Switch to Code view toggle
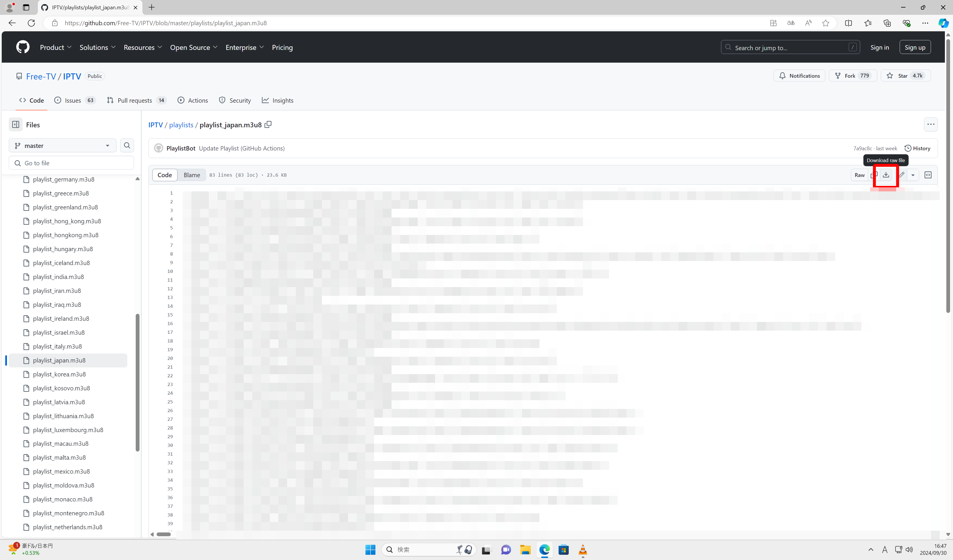This screenshot has height=560, width=953. click(x=164, y=175)
